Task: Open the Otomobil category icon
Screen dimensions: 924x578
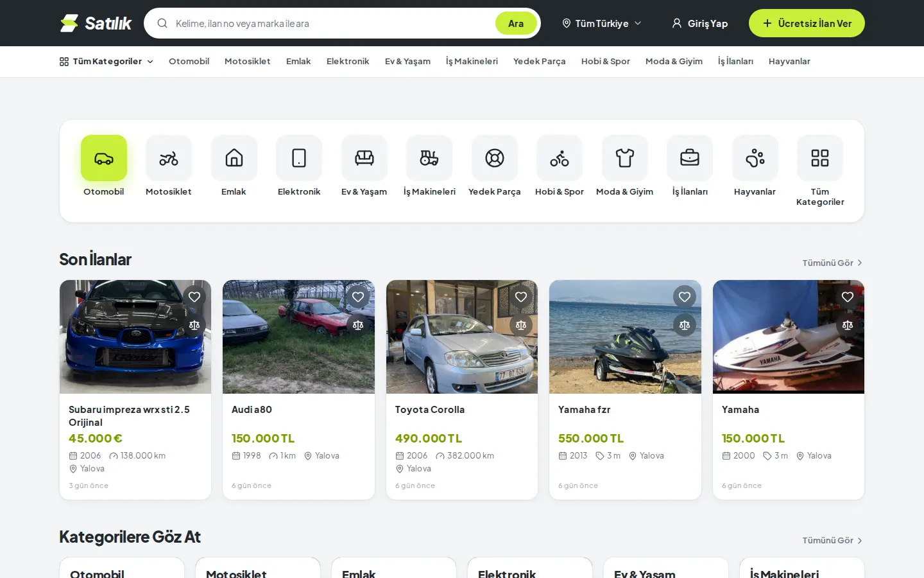Action: (x=104, y=158)
